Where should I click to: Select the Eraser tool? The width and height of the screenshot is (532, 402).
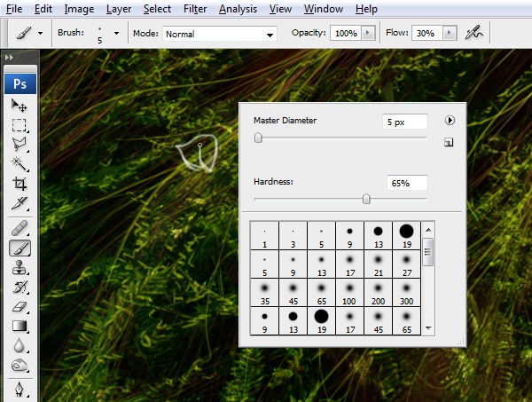(x=20, y=306)
